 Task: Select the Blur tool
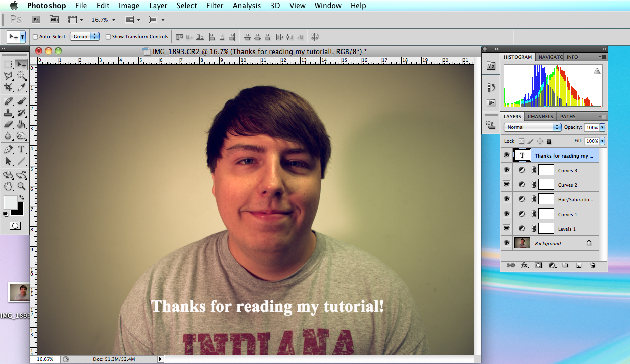[x=8, y=136]
